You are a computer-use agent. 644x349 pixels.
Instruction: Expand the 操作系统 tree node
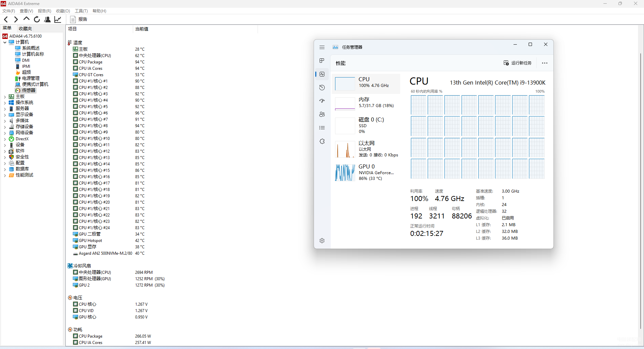coord(5,103)
